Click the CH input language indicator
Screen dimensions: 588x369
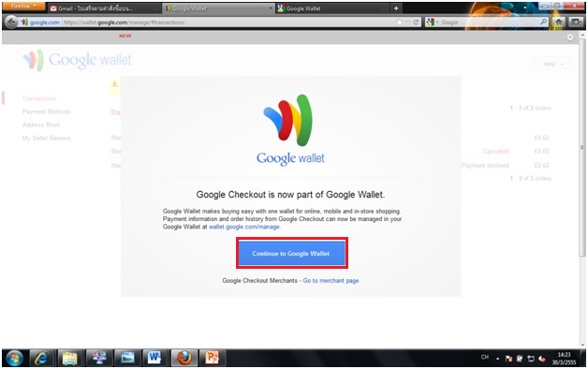pyautogui.click(x=485, y=357)
